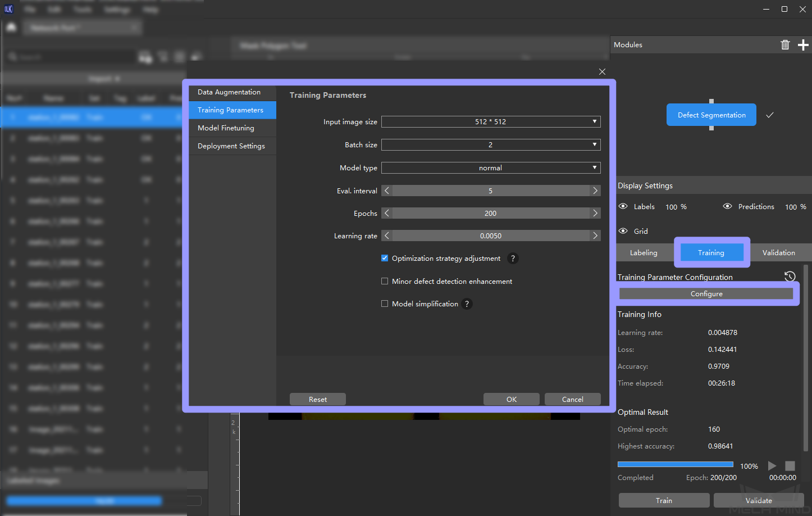Decrease Eval. interval with left arrow
Screen dimensions: 812x516
pos(387,191)
